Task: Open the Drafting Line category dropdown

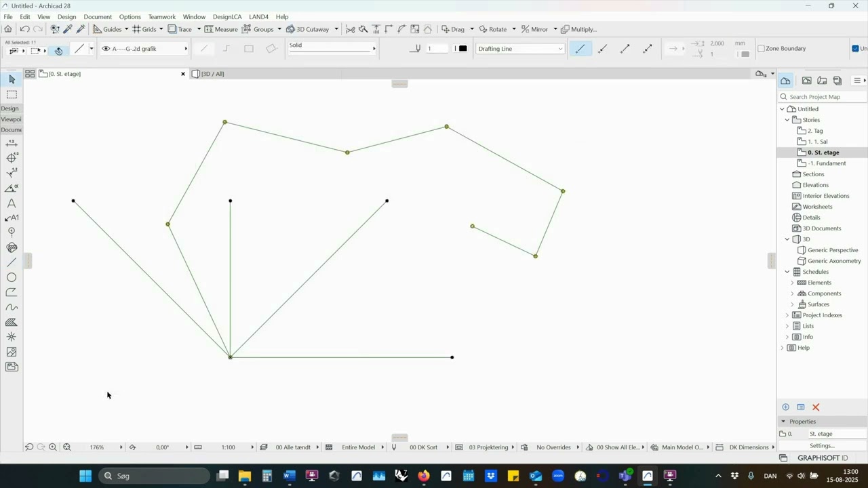Action: click(520, 49)
